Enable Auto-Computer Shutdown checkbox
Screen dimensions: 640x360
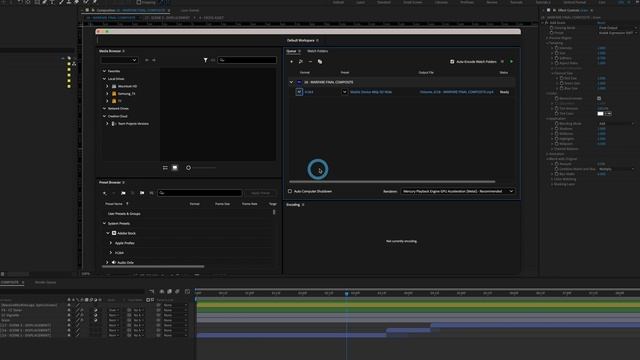tap(290, 191)
